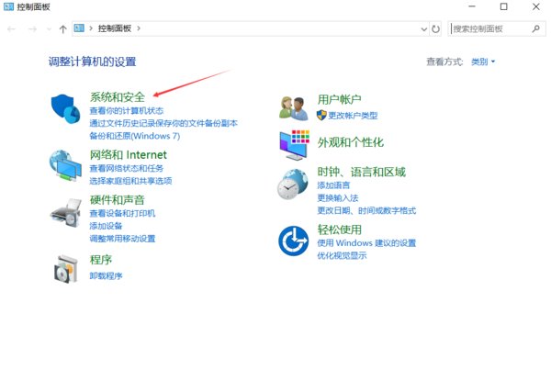Open 选择家庭组和共享选项 link
The image size is (551, 392).
click(130, 181)
